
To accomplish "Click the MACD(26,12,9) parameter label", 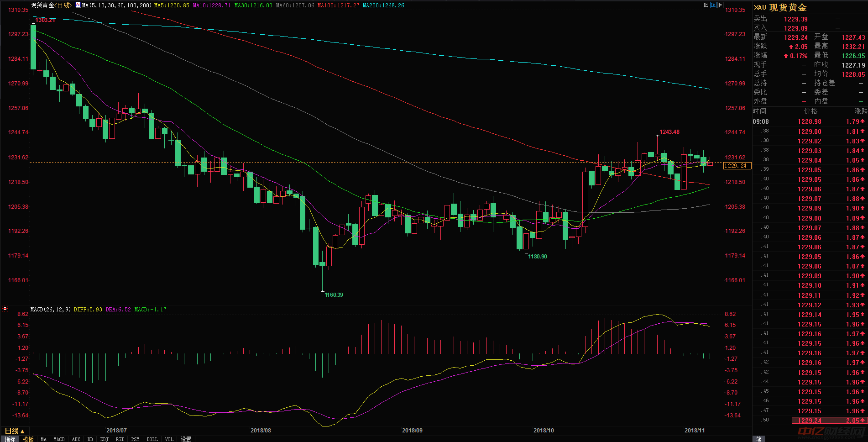I will 51,310.
